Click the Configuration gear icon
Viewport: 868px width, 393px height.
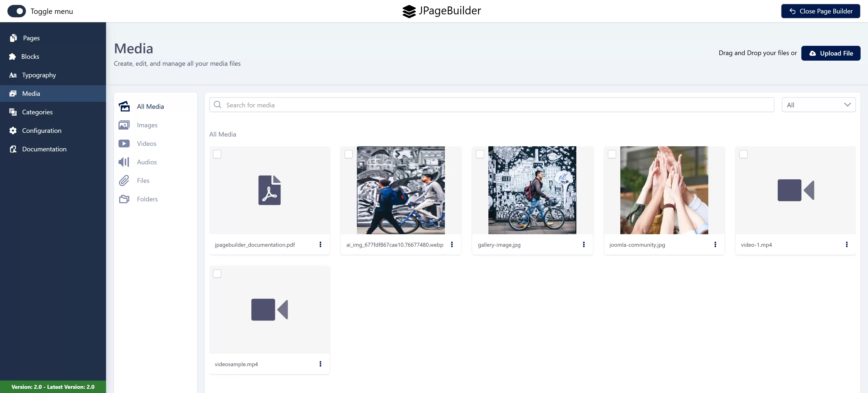pyautogui.click(x=13, y=131)
